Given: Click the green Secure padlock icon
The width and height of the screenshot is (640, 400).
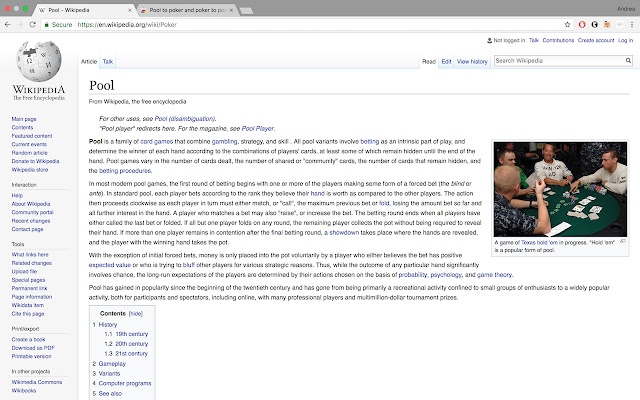Looking at the screenshot, I should 47,24.
